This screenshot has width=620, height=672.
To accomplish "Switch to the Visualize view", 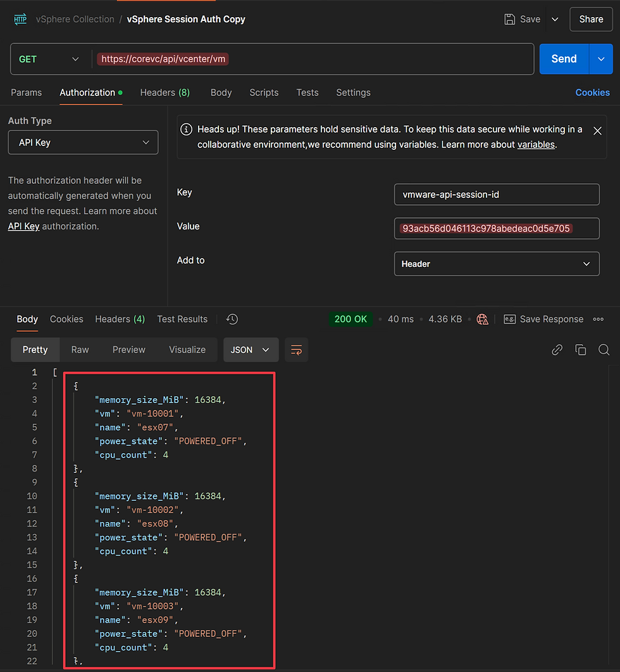I will click(x=187, y=350).
